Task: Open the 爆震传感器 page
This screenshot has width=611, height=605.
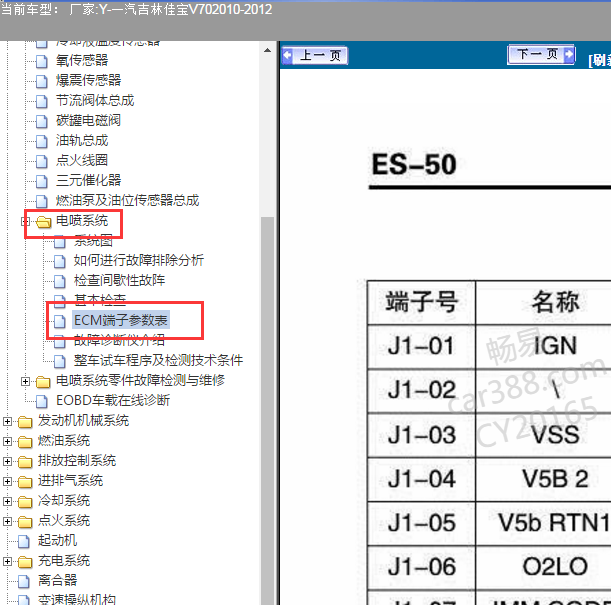Action: click(88, 80)
